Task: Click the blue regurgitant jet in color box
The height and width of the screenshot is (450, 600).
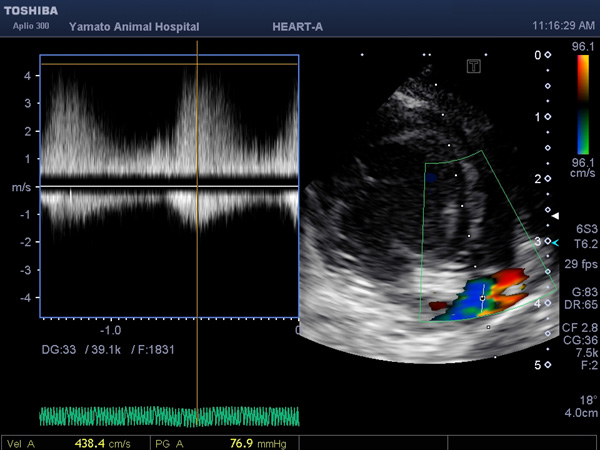Action: [465, 302]
